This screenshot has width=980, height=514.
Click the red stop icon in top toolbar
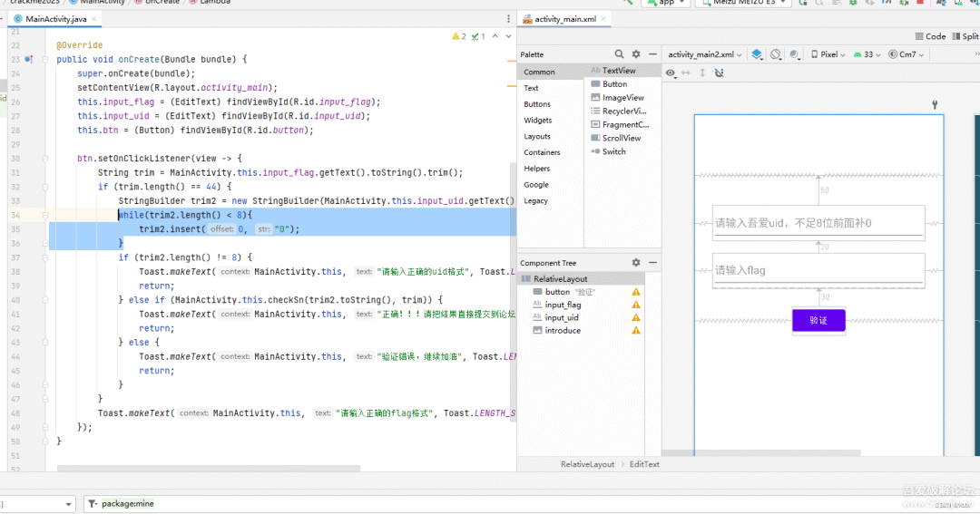pyautogui.click(x=920, y=3)
